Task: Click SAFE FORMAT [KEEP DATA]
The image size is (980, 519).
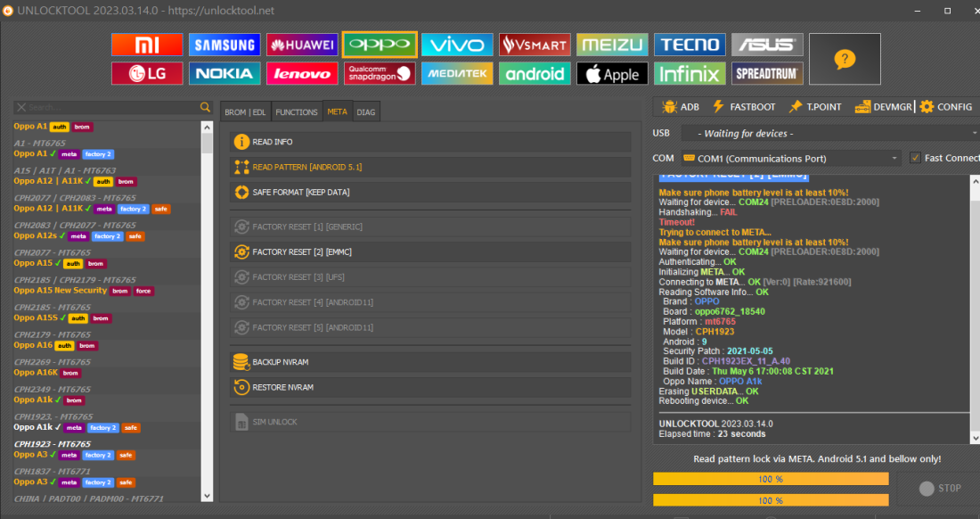Action: tap(430, 192)
